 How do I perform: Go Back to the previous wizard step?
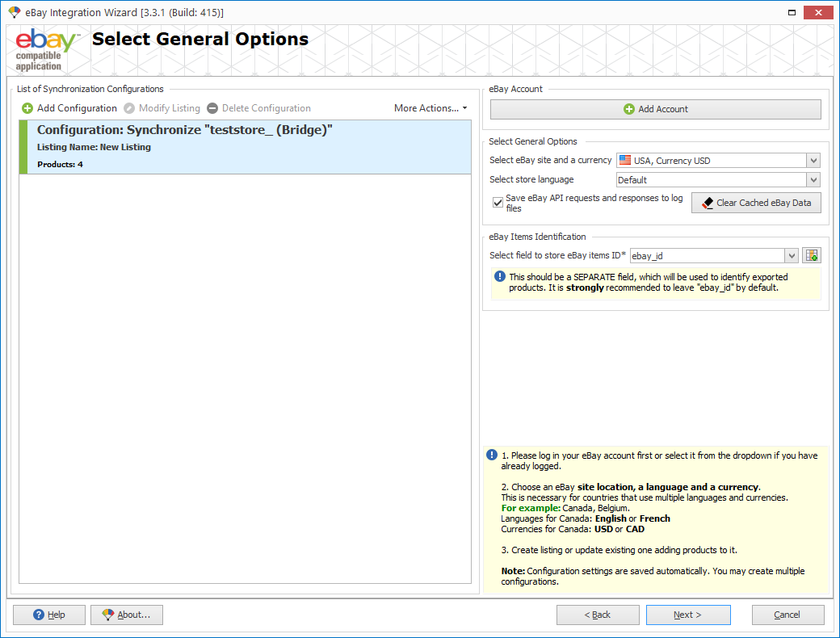click(x=598, y=615)
